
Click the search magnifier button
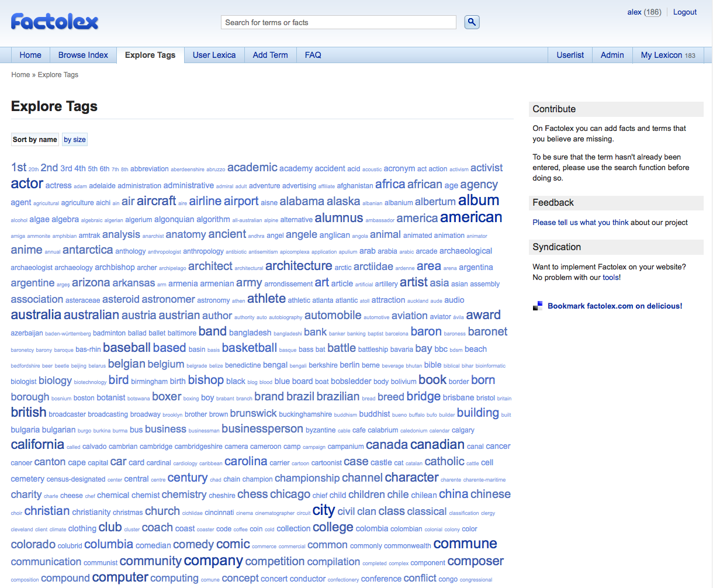[x=472, y=22]
